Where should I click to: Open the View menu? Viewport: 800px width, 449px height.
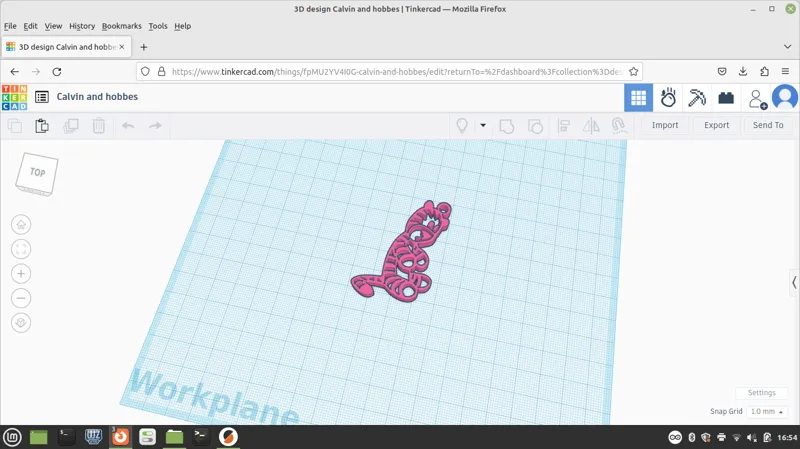53,26
